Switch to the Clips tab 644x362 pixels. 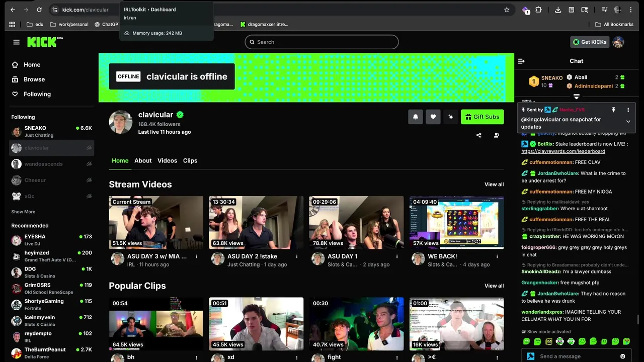pos(190,160)
